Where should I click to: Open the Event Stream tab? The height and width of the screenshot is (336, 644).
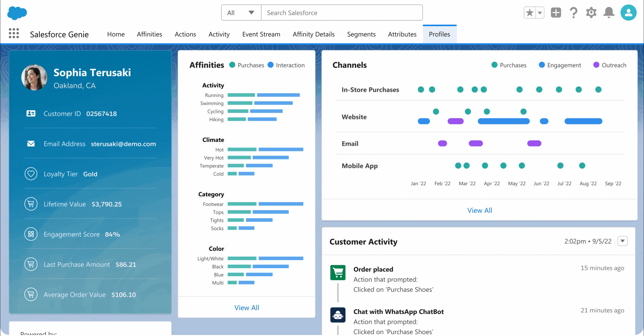[261, 34]
